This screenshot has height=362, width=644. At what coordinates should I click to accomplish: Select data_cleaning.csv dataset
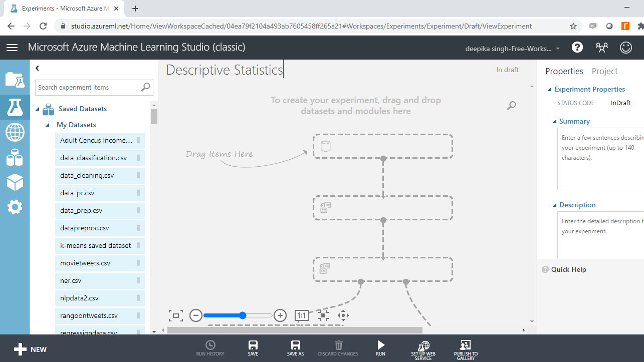[100, 176]
